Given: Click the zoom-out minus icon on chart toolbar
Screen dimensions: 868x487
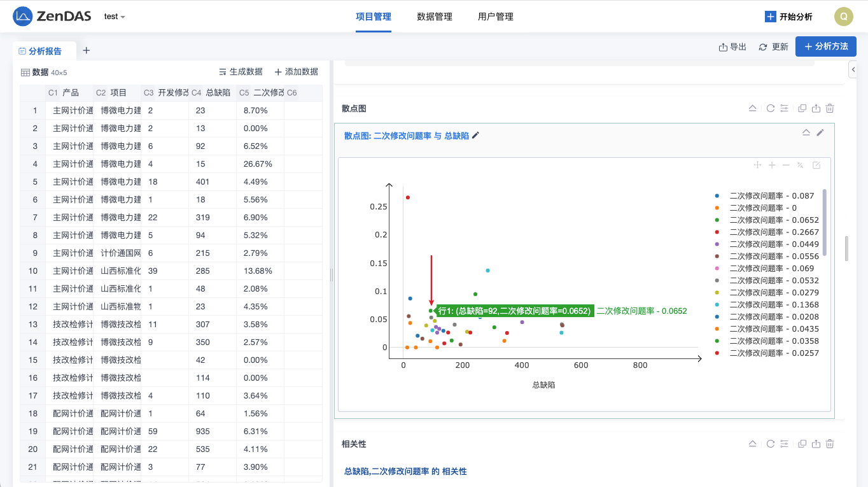Looking at the screenshot, I should point(786,166).
